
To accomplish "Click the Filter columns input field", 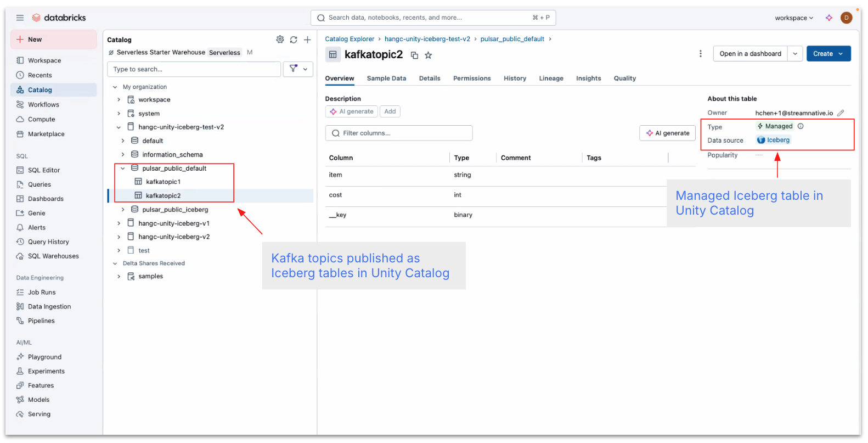I will point(399,133).
